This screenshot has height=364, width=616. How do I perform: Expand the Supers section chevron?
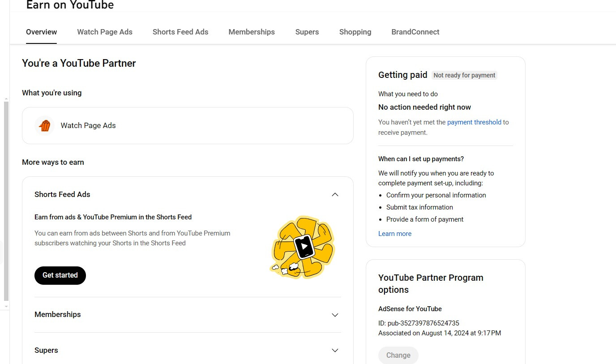[x=335, y=350]
